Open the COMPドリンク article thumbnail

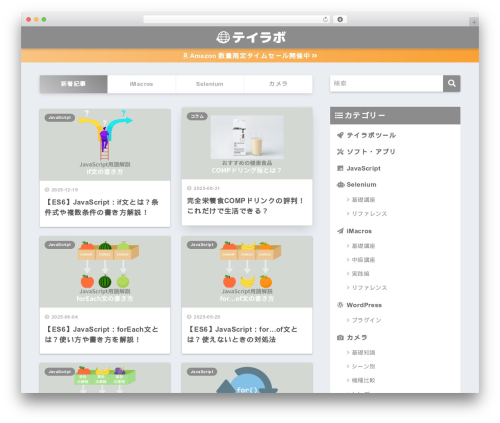coord(247,144)
